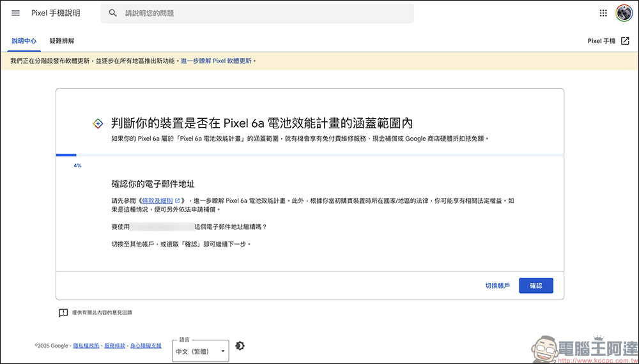Open the Google apps grid

click(603, 13)
